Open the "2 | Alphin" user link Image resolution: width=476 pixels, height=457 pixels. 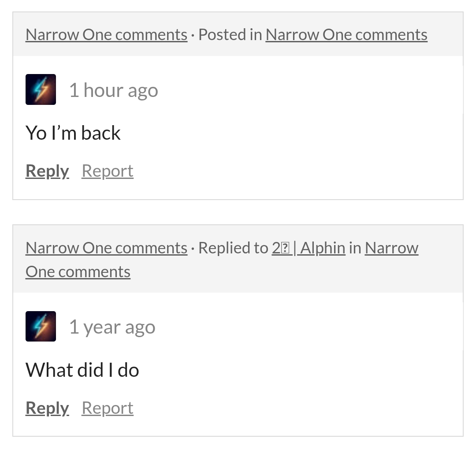309,248
